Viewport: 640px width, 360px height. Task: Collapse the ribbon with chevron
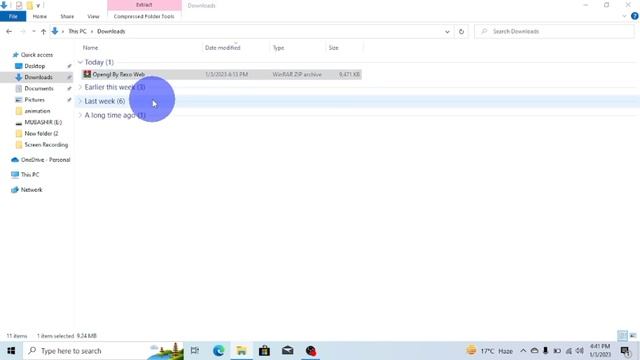624,16
